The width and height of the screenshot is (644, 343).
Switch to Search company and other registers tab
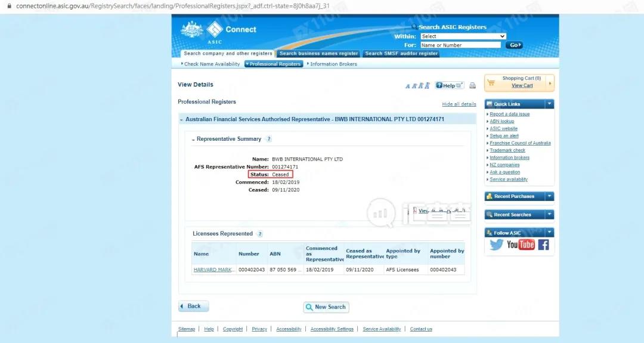(x=228, y=54)
